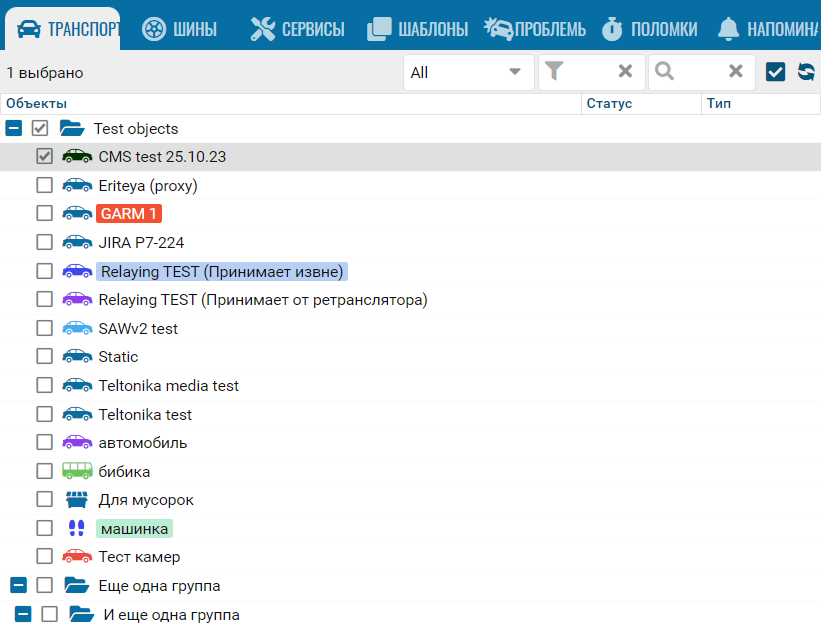The height and width of the screenshot is (630, 821).
Task: Click purple car icon of Relaying TEST ретранслятора
Action: 77,299
